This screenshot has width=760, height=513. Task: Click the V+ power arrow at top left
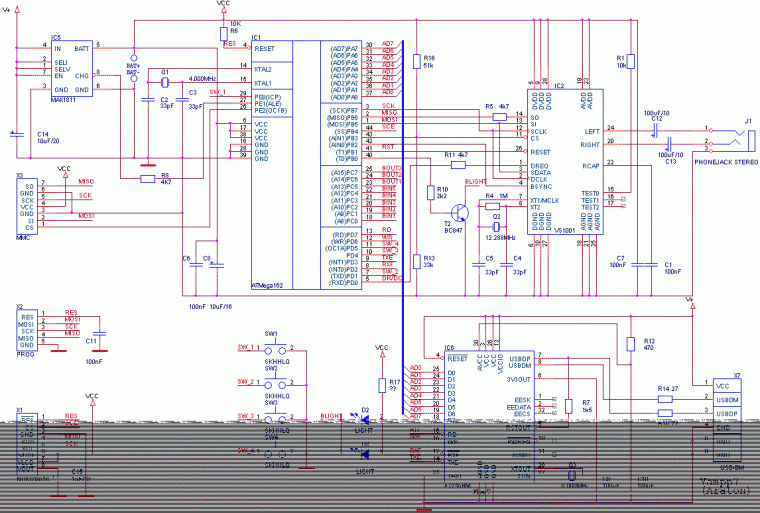(17, 9)
